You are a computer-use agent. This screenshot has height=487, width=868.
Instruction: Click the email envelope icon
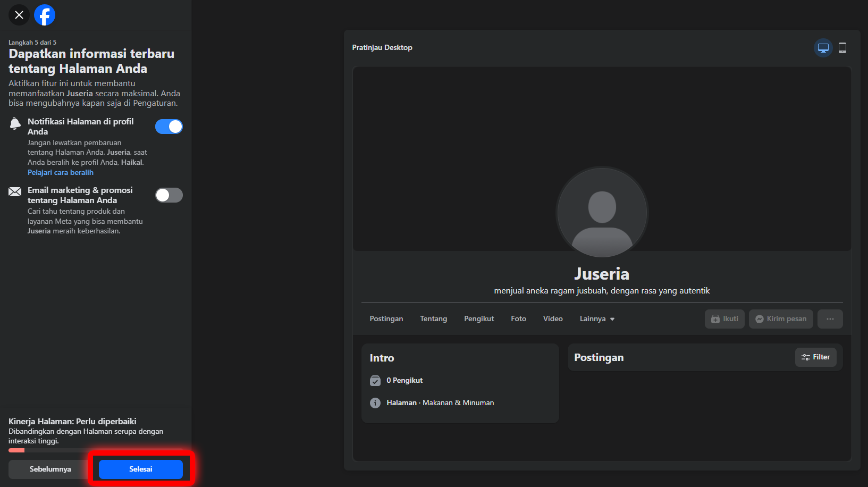click(x=15, y=192)
